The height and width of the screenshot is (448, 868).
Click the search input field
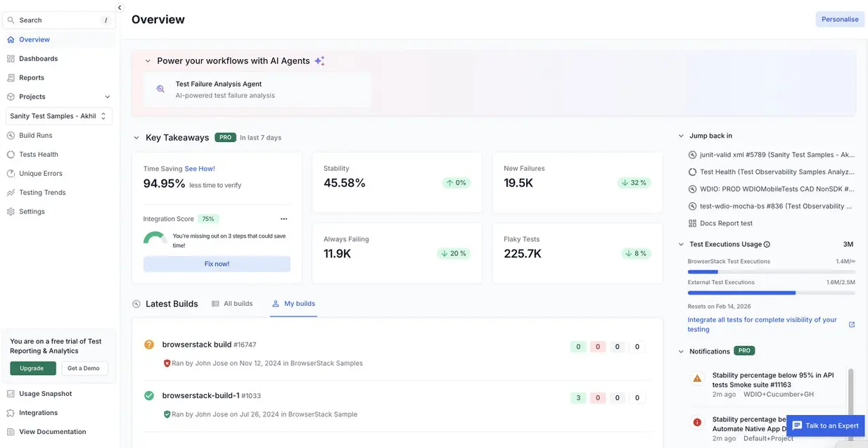point(56,20)
